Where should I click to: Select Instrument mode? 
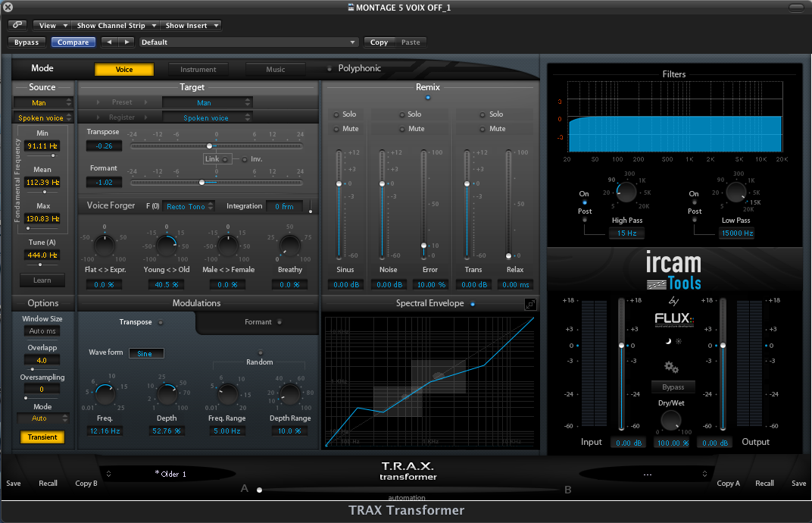[198, 70]
